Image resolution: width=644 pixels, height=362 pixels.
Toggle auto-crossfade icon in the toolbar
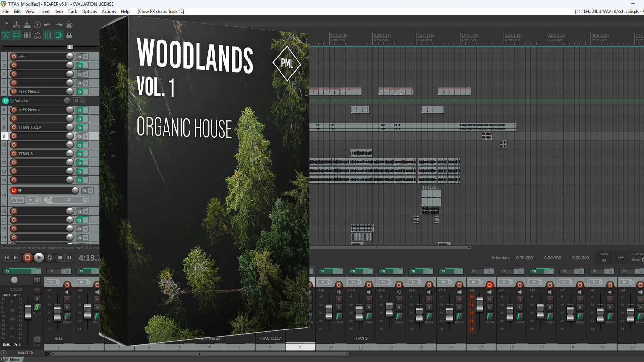[6, 35]
